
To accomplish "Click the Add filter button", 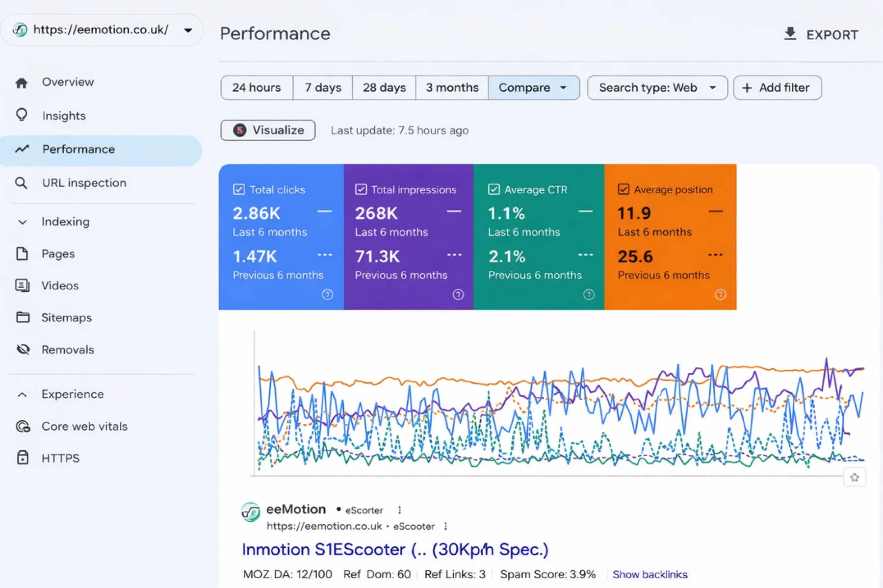I will [777, 88].
